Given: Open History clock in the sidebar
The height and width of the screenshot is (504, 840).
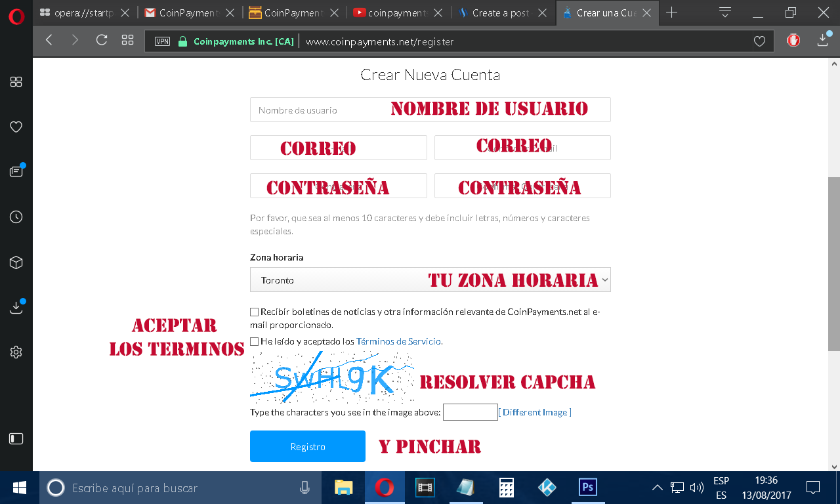Looking at the screenshot, I should (x=16, y=217).
